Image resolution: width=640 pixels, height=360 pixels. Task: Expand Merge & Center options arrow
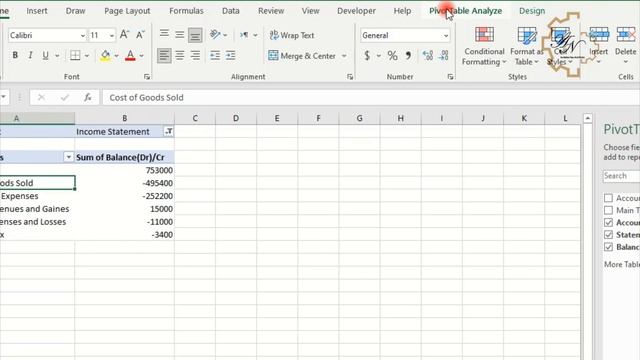(x=344, y=56)
